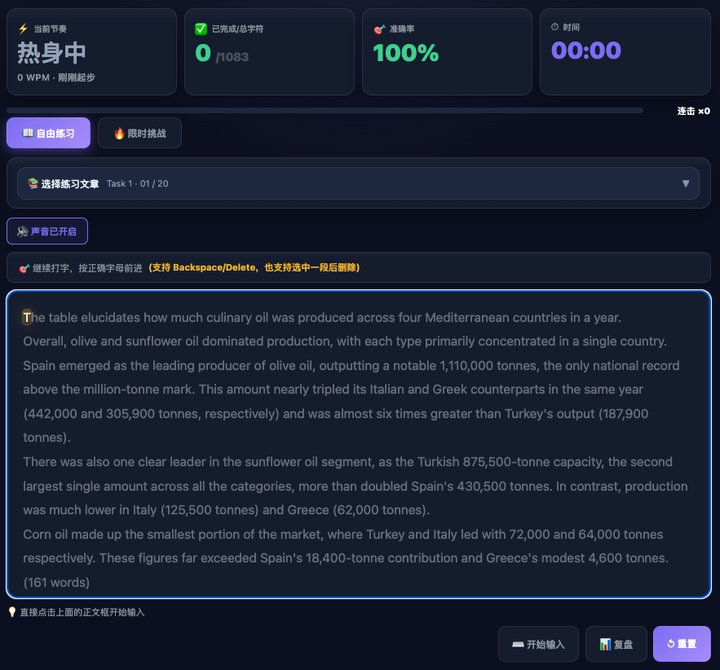
Task: Open the Task 1 · 01 / 20 article selector
Action: (358, 183)
